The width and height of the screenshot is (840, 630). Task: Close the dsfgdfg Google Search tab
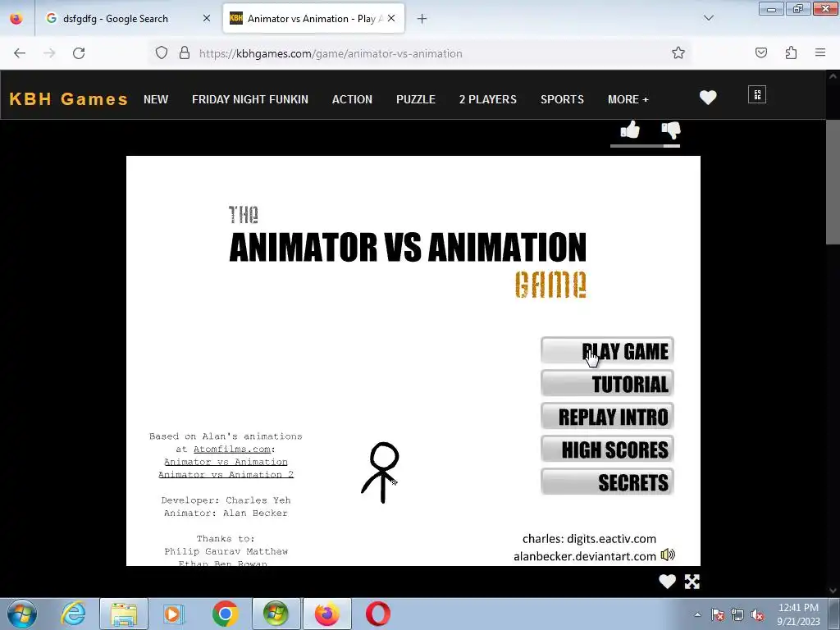[x=206, y=18]
